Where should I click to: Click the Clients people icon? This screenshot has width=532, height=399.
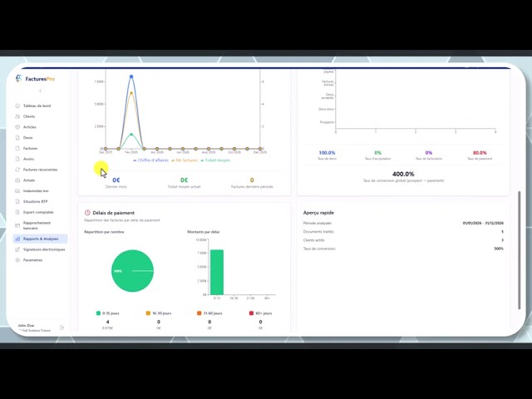[x=17, y=116]
